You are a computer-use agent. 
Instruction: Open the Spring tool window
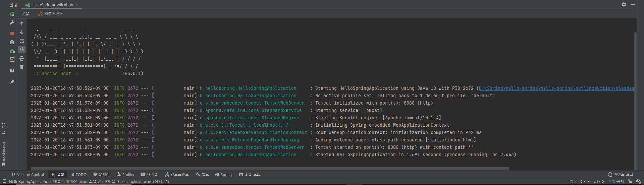tap(223, 175)
